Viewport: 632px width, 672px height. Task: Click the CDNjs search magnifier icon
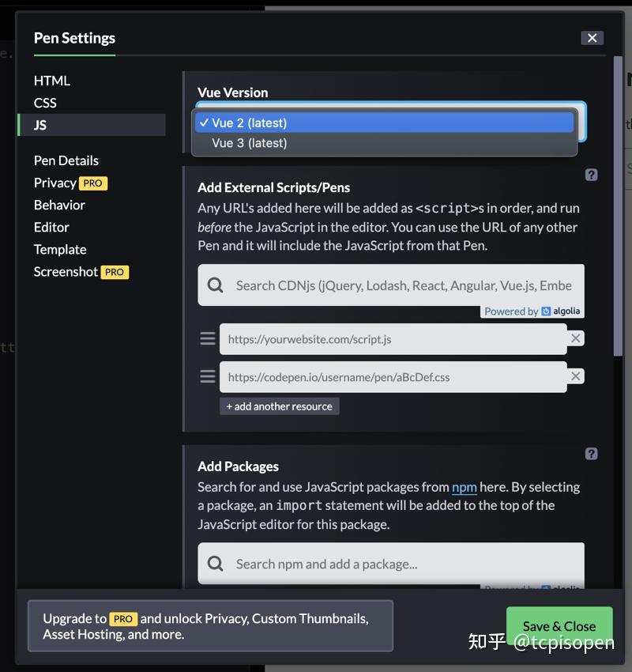pos(215,285)
